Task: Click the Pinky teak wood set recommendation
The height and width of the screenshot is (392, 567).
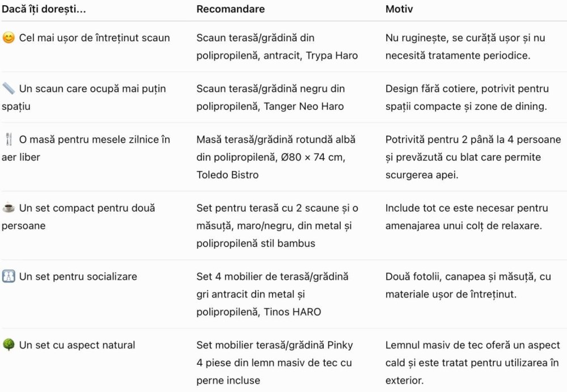Action: (x=274, y=363)
